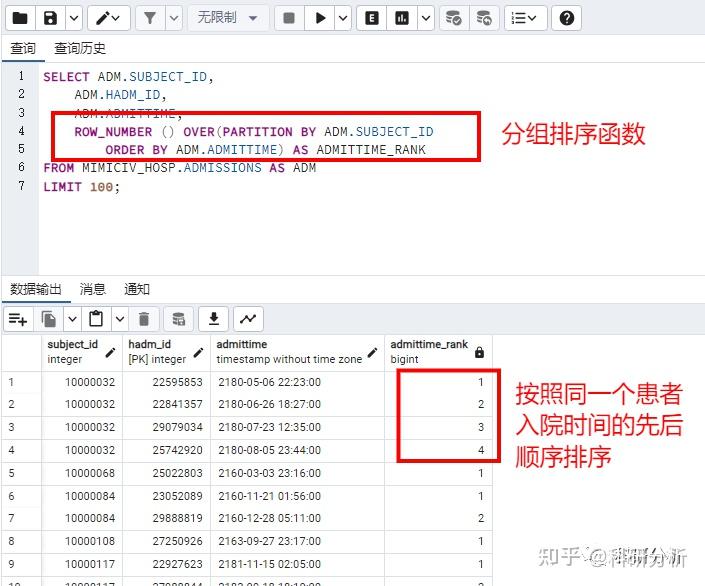The height and width of the screenshot is (586, 705).
Task: Open the 通知 tab
Action: [137, 289]
